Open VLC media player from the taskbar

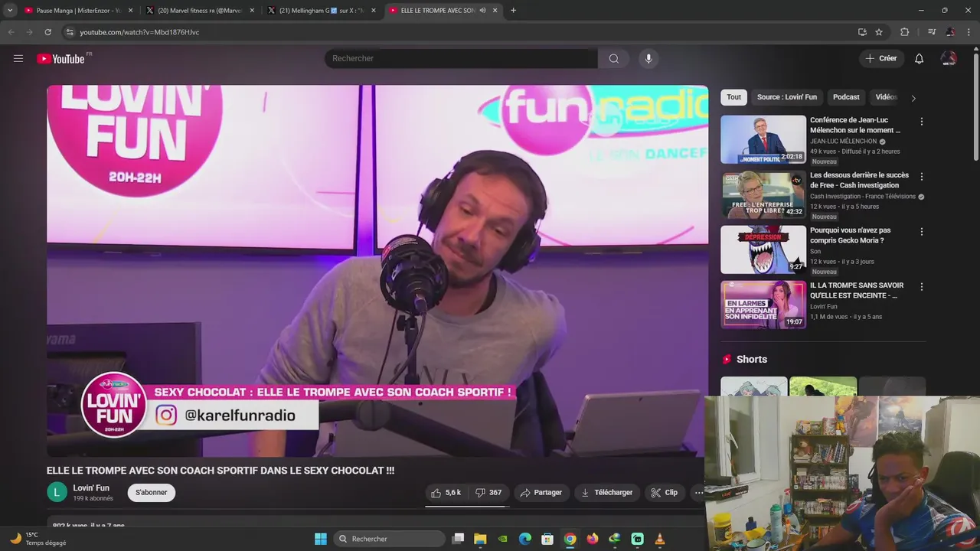(659, 539)
